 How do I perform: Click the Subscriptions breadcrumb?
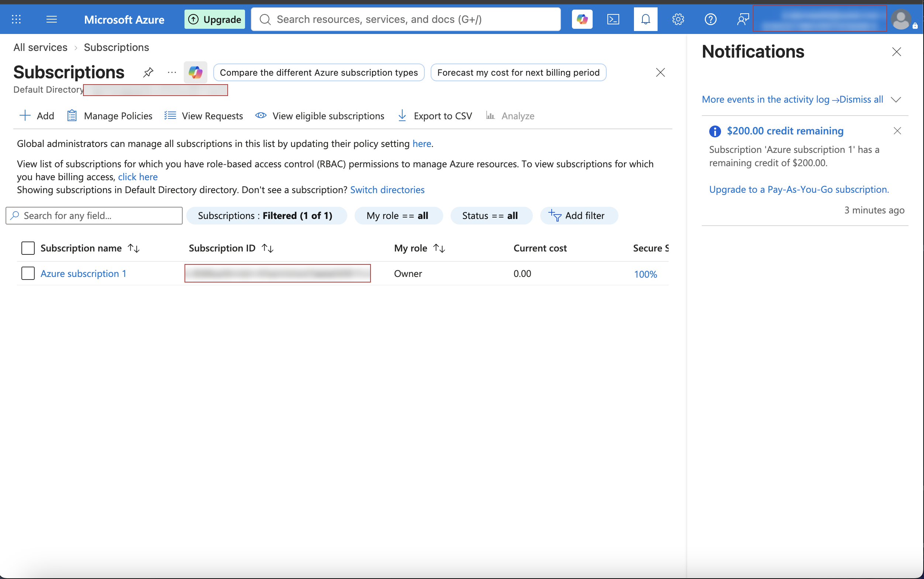(116, 48)
